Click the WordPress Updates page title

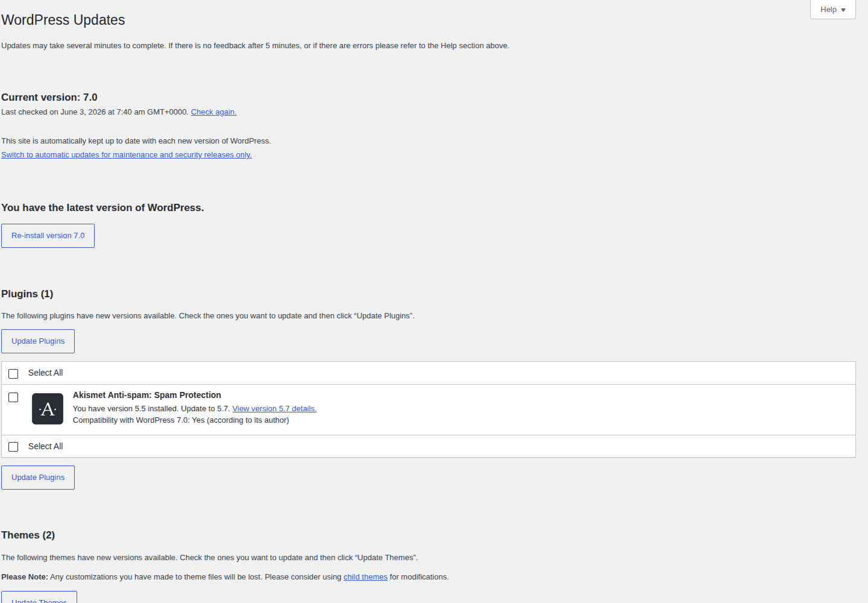click(63, 20)
